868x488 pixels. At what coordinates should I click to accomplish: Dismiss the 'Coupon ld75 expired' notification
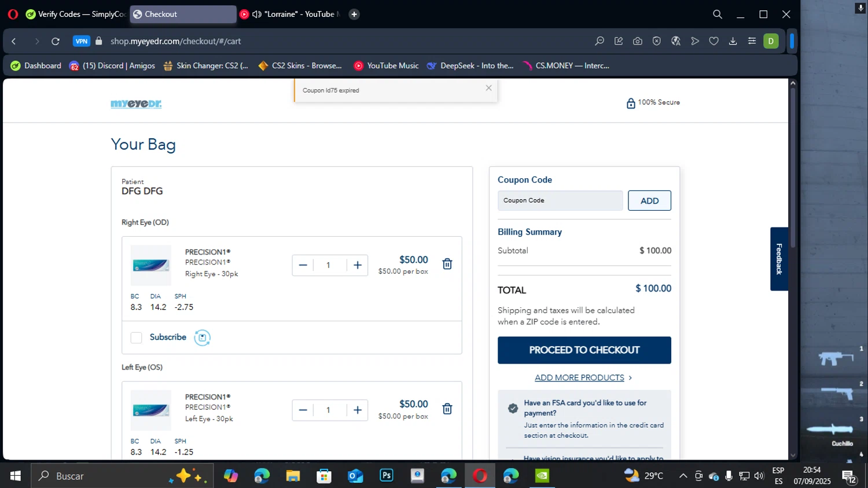click(488, 88)
